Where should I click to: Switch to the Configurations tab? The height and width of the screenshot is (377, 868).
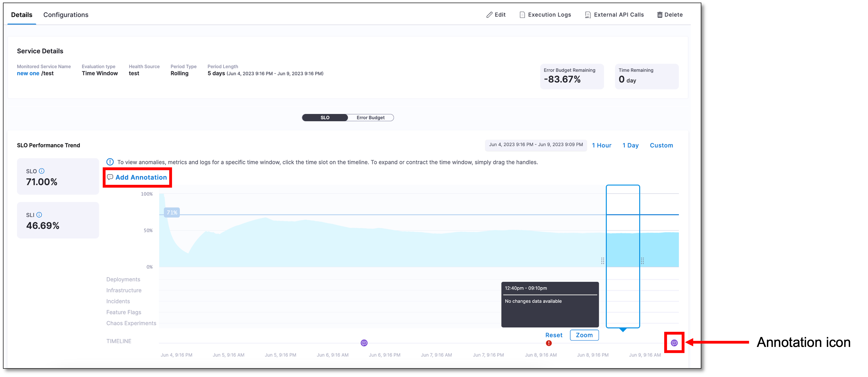point(66,14)
